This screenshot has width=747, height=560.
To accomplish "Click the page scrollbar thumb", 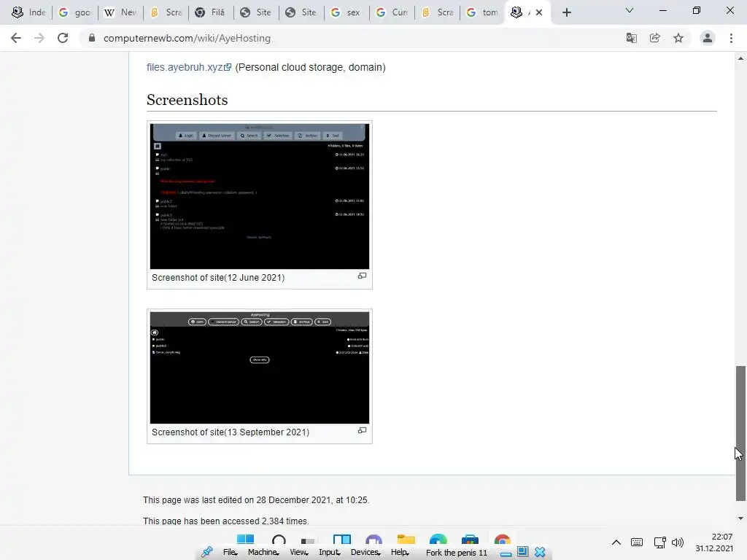I will click(740, 433).
